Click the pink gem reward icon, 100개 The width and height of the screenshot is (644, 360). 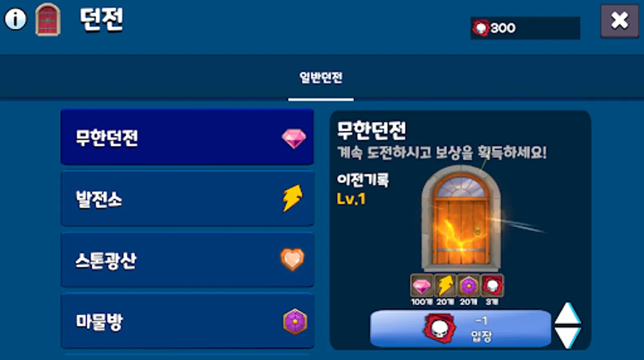coord(422,286)
